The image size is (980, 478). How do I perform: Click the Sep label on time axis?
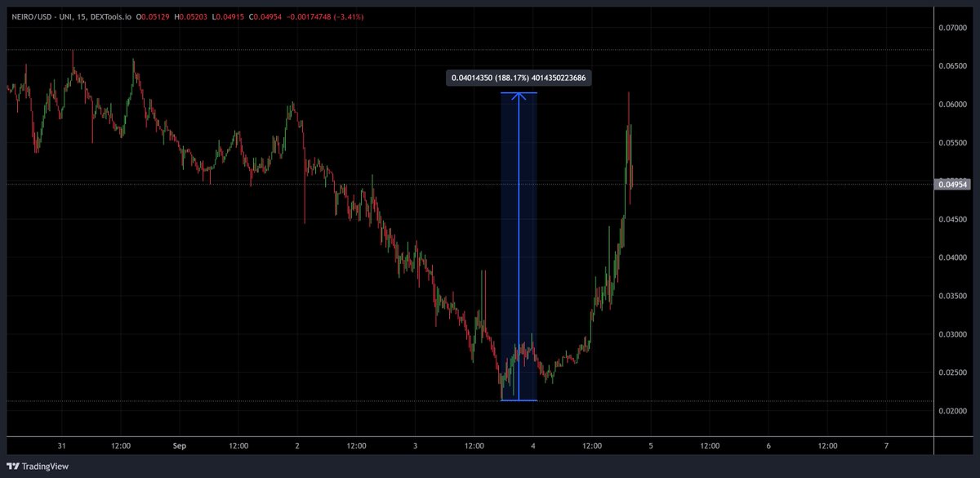click(x=180, y=446)
